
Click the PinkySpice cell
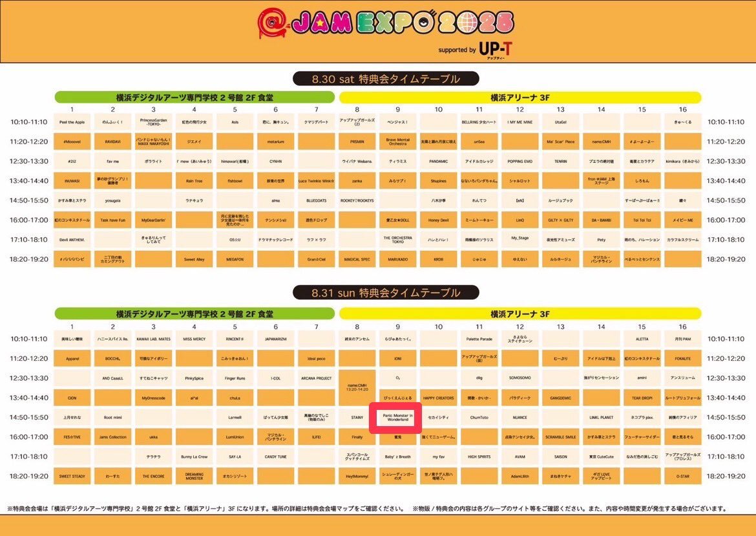point(194,378)
